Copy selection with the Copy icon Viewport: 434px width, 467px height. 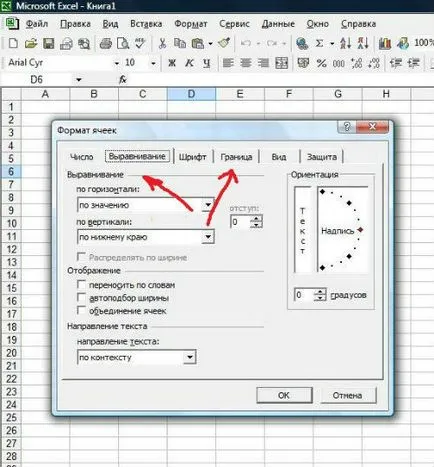[180, 43]
